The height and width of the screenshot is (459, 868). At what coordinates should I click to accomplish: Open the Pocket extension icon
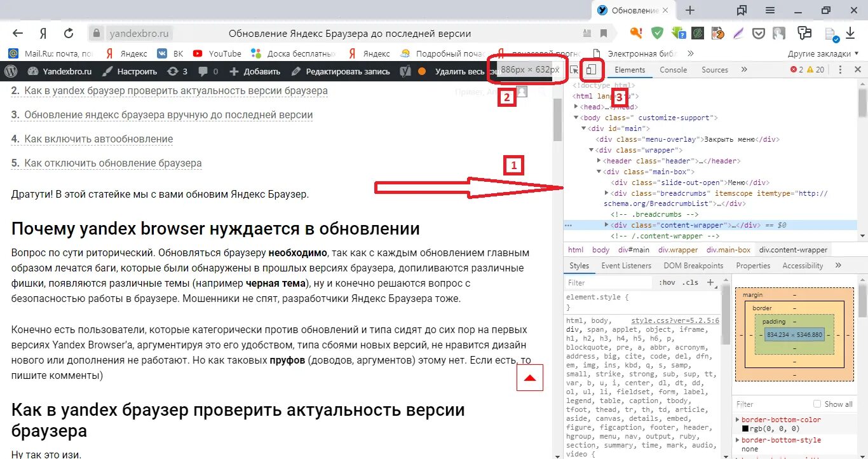tap(759, 33)
